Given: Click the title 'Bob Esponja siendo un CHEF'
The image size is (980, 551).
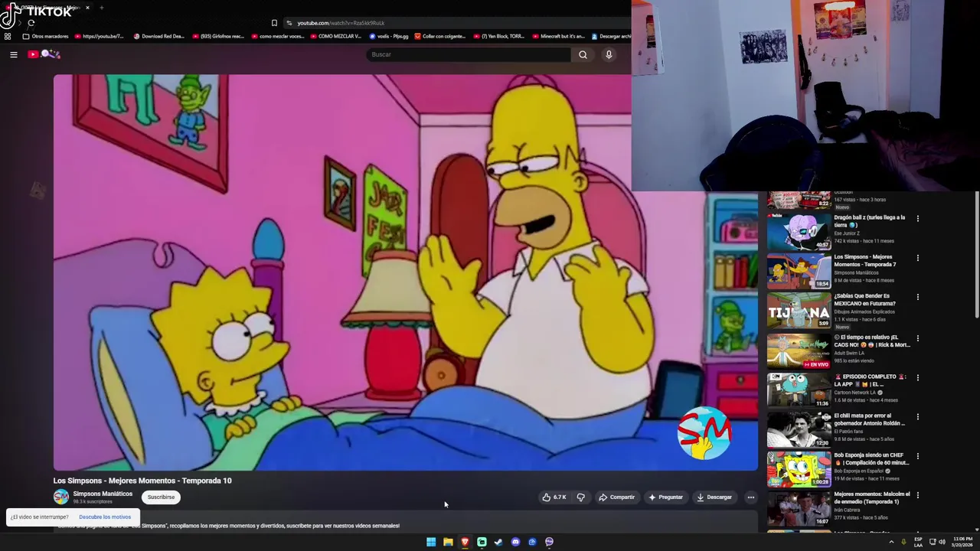Looking at the screenshot, I should tap(871, 459).
